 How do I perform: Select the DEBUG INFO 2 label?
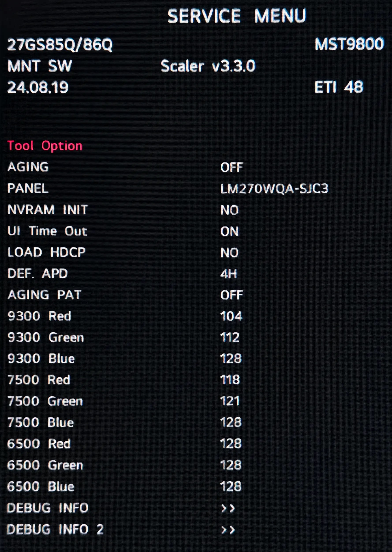(55, 529)
